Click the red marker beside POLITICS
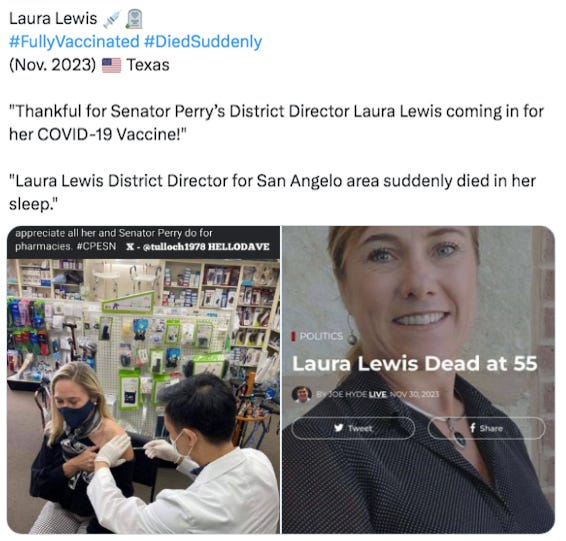Screen dimensions: 566x541 293,336
